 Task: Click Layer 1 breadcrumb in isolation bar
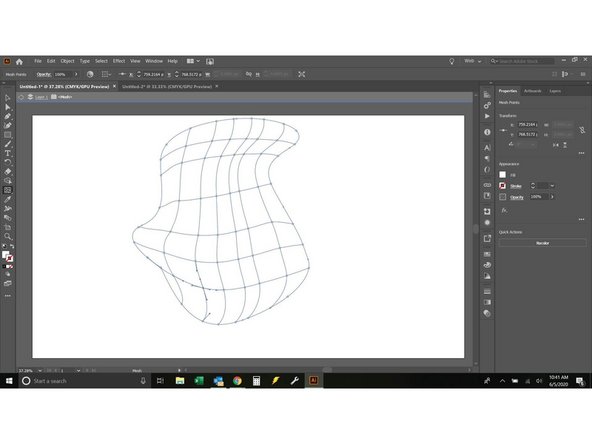(x=41, y=97)
